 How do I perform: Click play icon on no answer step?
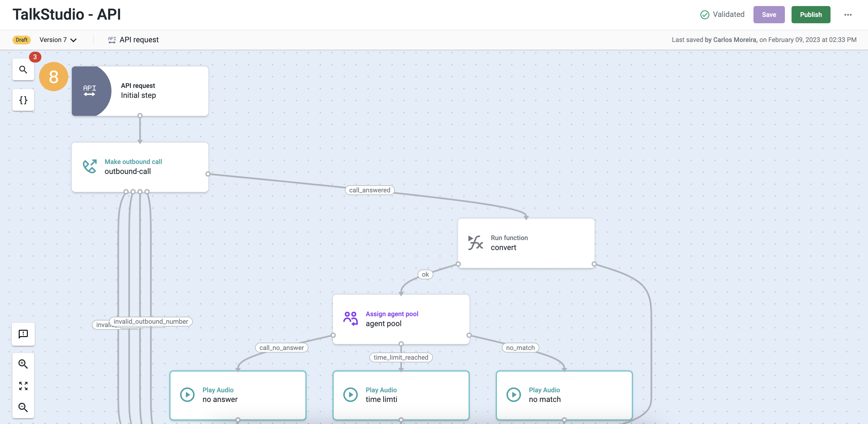pos(187,394)
